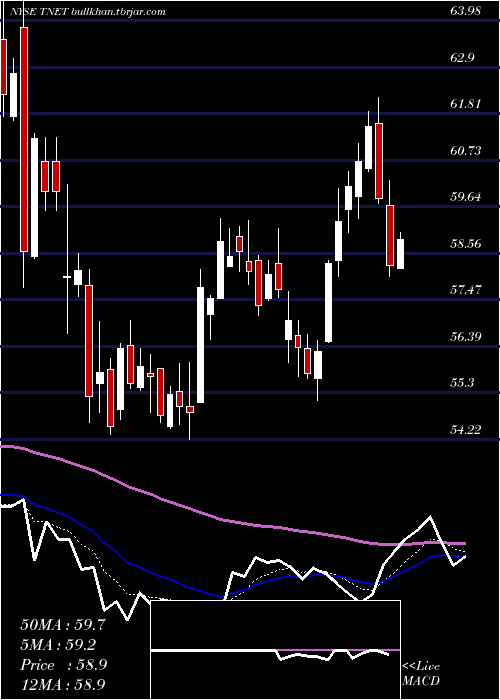
Task: Click the 12MA : 58.9 readout
Action: [x=63, y=685]
